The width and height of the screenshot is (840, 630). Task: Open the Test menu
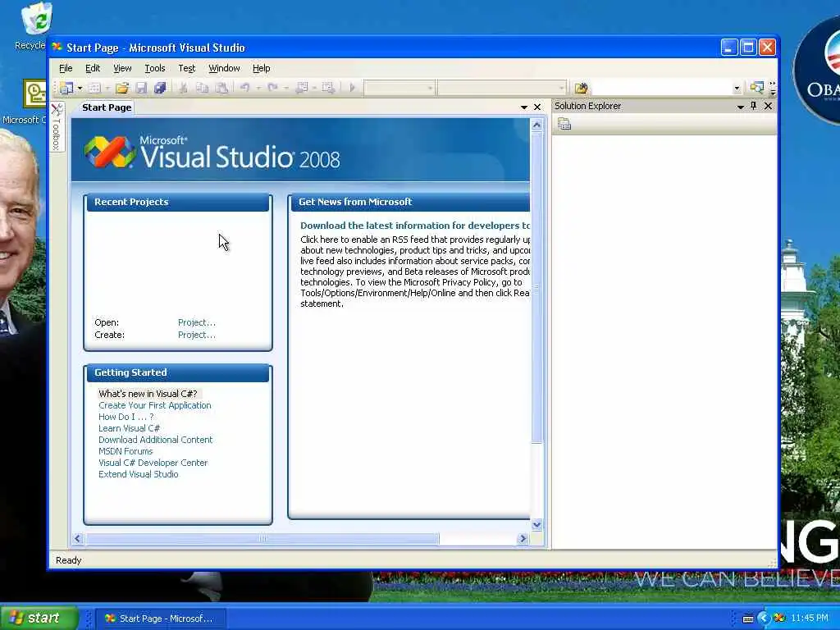pyautogui.click(x=186, y=68)
